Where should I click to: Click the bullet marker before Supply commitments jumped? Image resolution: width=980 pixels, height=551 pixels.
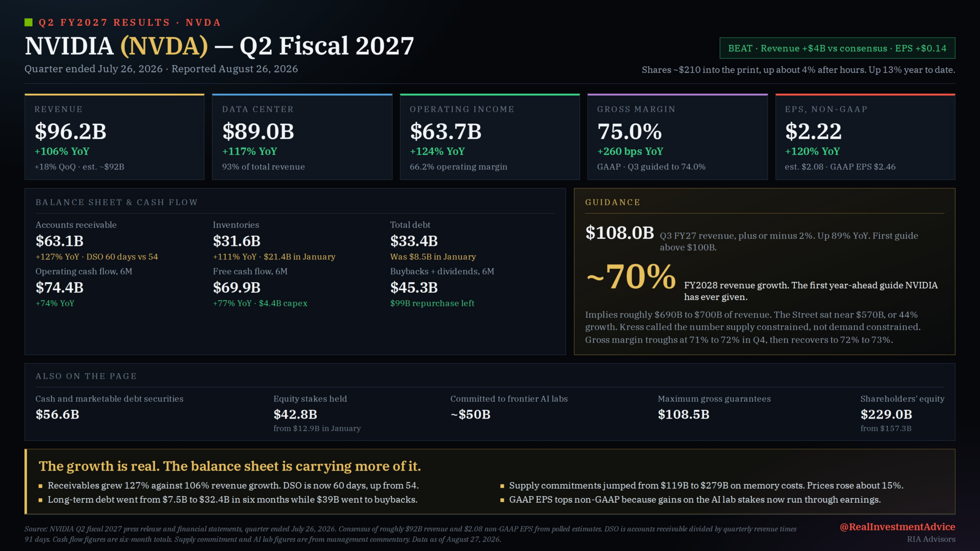pyautogui.click(x=502, y=486)
